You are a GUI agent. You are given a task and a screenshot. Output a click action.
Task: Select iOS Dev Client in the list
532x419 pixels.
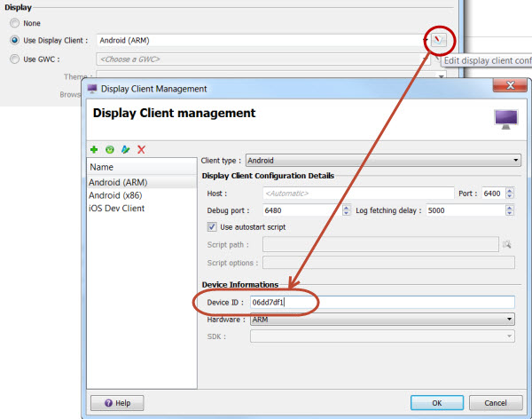(x=142, y=209)
